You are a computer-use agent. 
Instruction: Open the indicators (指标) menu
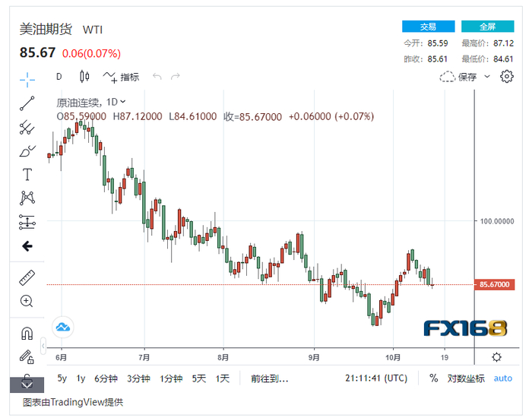[x=121, y=77]
